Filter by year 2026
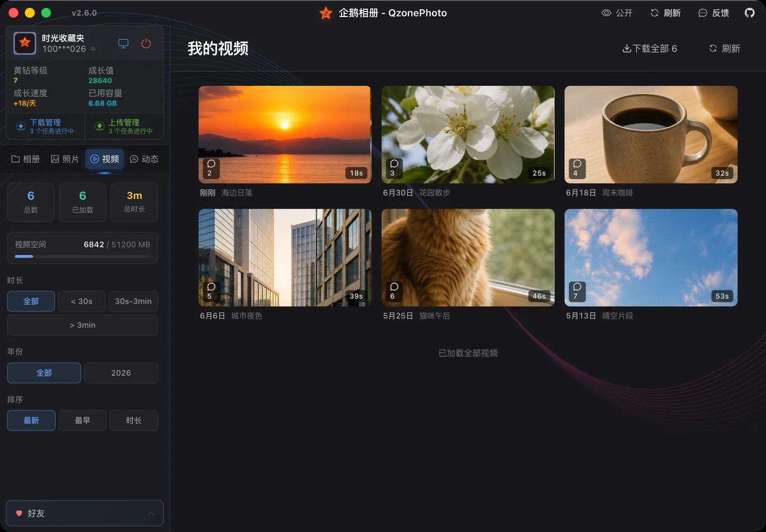 [121, 373]
